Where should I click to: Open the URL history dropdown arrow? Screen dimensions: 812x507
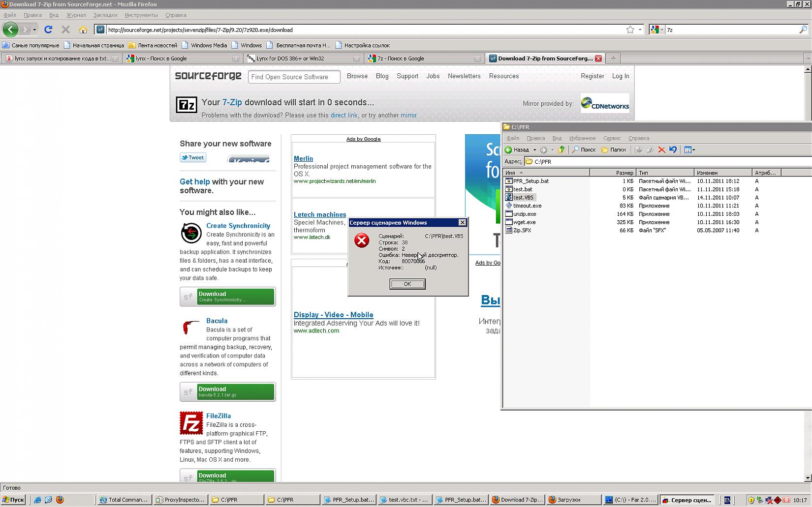click(x=640, y=30)
